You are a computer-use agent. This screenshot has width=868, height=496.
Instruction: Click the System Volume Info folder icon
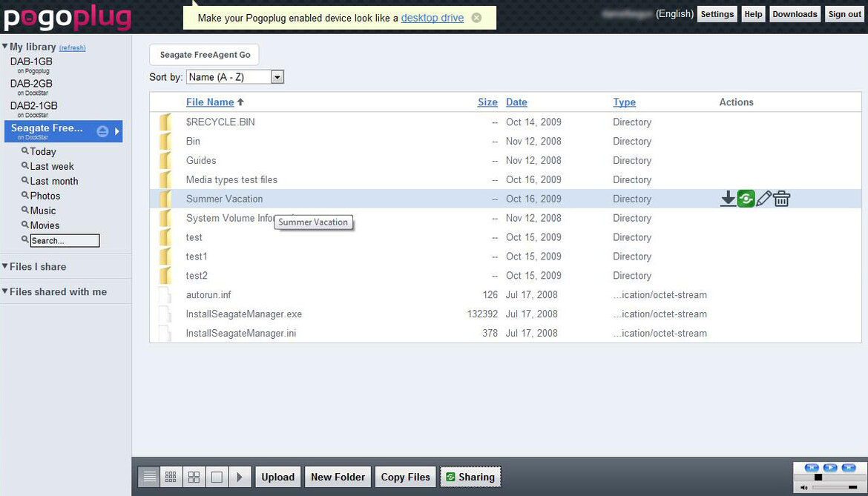(x=165, y=218)
